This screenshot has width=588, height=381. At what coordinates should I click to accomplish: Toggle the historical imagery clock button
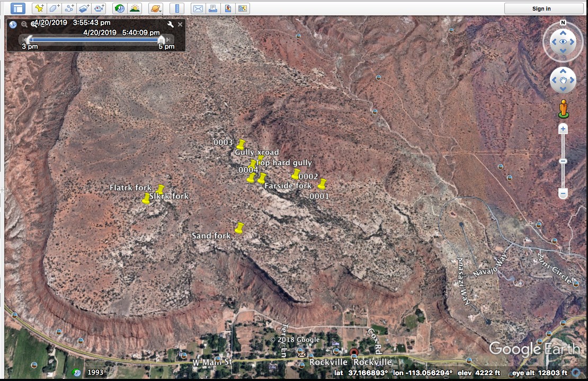click(120, 8)
